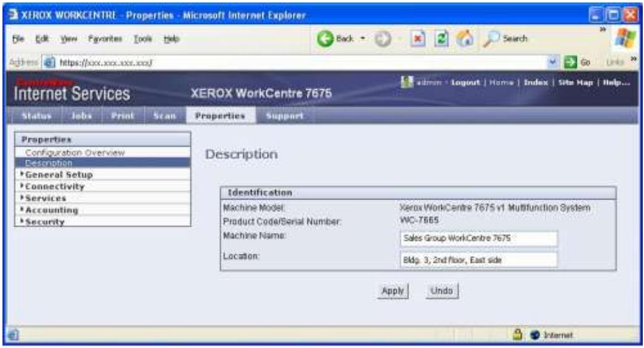Image resolution: width=644 pixels, height=348 pixels.
Task: Click the Home link in header
Action: pyautogui.click(x=501, y=83)
